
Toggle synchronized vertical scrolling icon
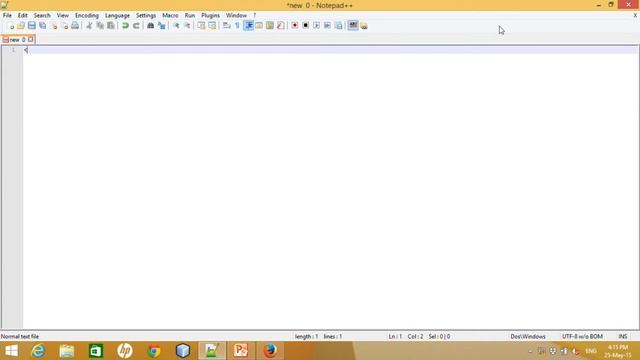(x=201, y=26)
